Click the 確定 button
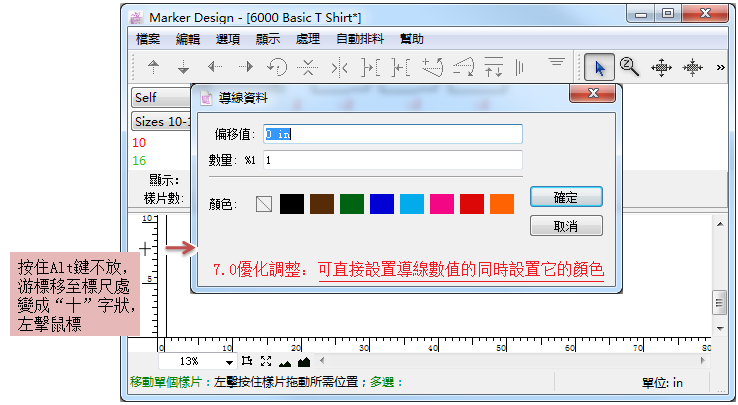The height and width of the screenshot is (405, 738). pyautogui.click(x=565, y=196)
